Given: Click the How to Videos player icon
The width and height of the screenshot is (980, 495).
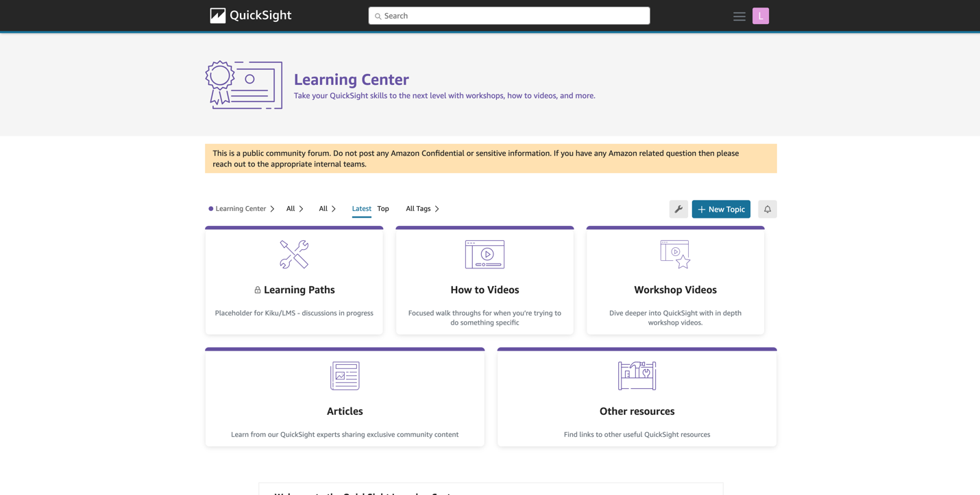Looking at the screenshot, I should 485,255.
